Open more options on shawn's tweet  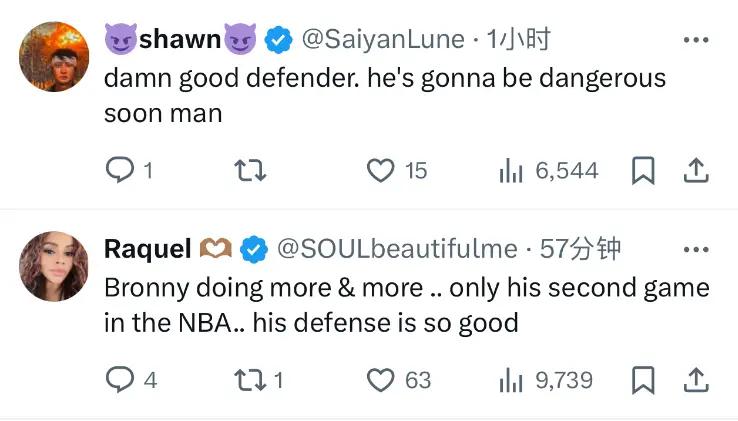point(695,40)
